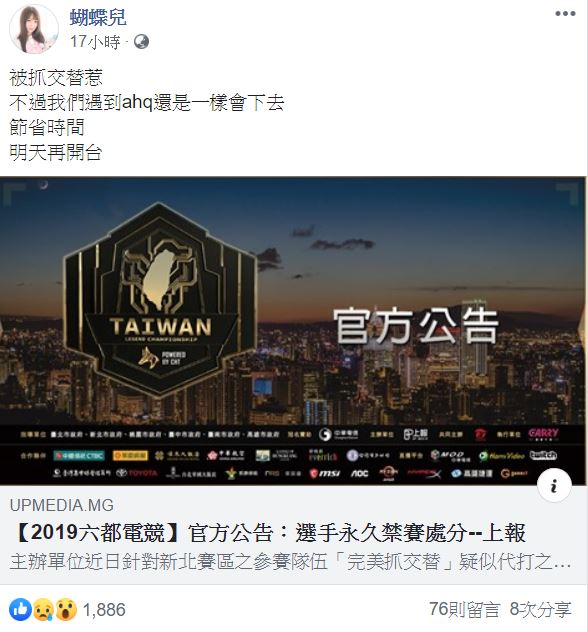Open the 1,886 reactions count list
Screen dimensions: 588x632
click(x=104, y=610)
